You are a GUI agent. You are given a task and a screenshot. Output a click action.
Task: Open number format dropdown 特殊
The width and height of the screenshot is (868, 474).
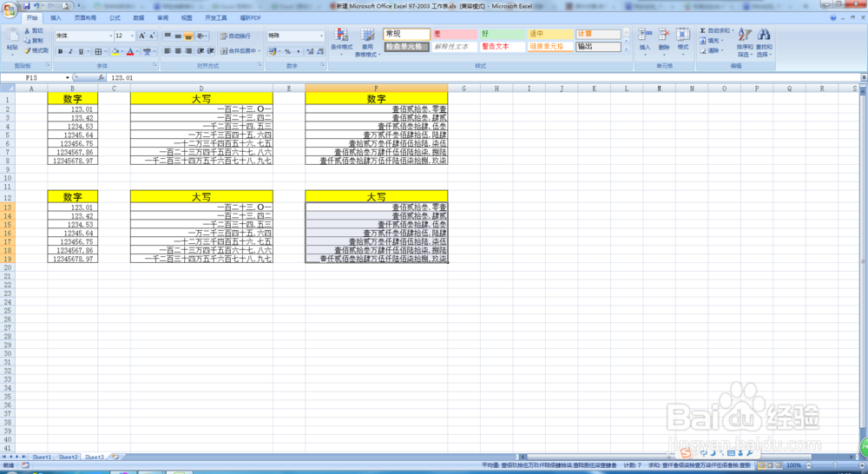click(321, 36)
